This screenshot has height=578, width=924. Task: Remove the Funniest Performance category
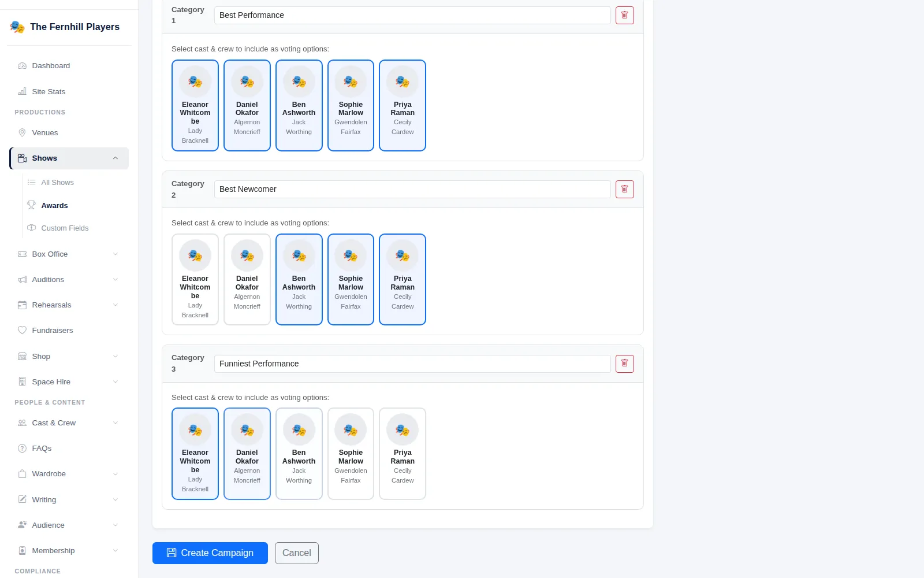pyautogui.click(x=624, y=364)
